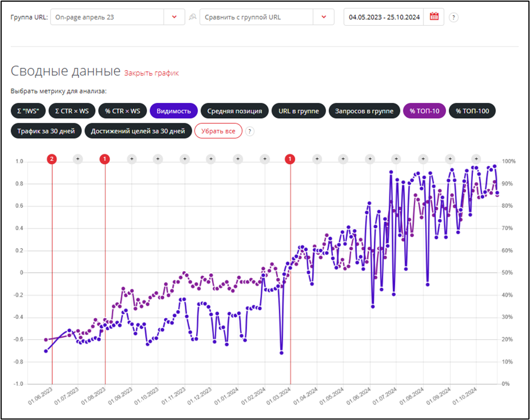This screenshot has height=420, width=530.
Task: Expand the On-page апрель 23 group dropdown
Action: (174, 17)
